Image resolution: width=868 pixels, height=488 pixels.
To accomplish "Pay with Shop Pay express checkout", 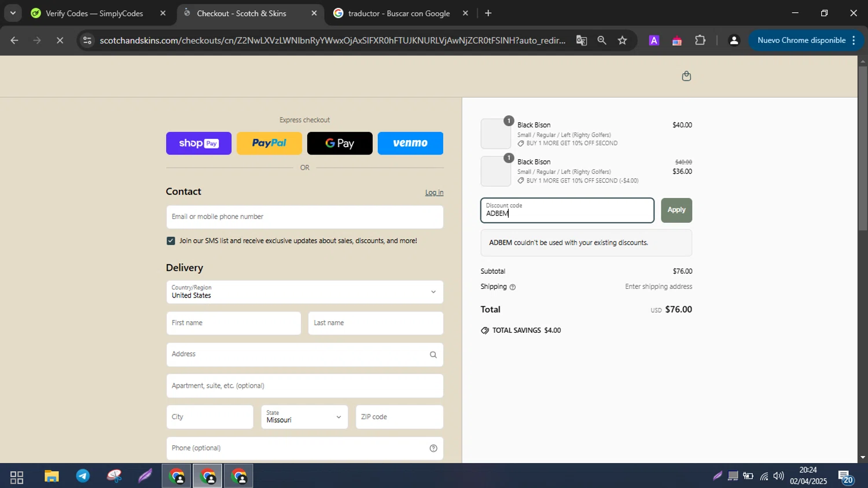I will pos(198,143).
